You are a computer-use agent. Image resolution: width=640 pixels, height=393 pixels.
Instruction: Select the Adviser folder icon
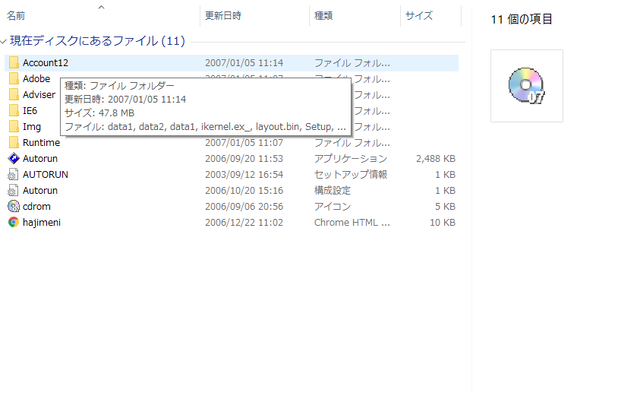(x=13, y=95)
